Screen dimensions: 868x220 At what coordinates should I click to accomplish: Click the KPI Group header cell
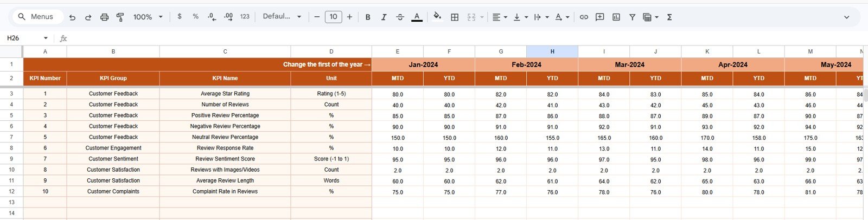113,78
